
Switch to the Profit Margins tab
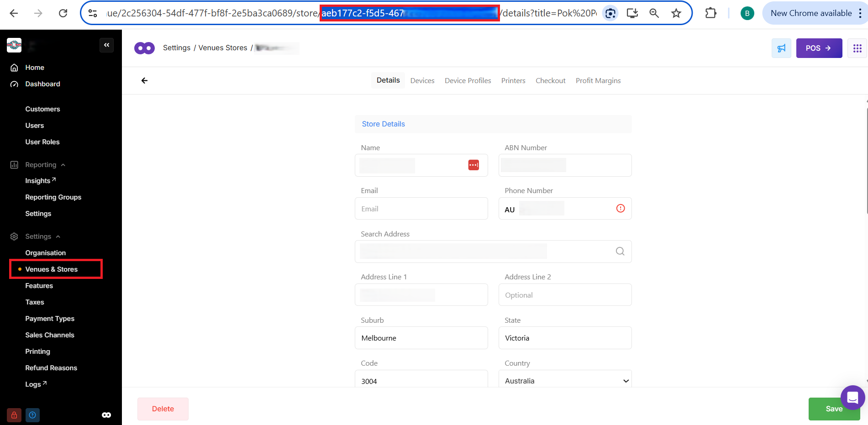598,81
